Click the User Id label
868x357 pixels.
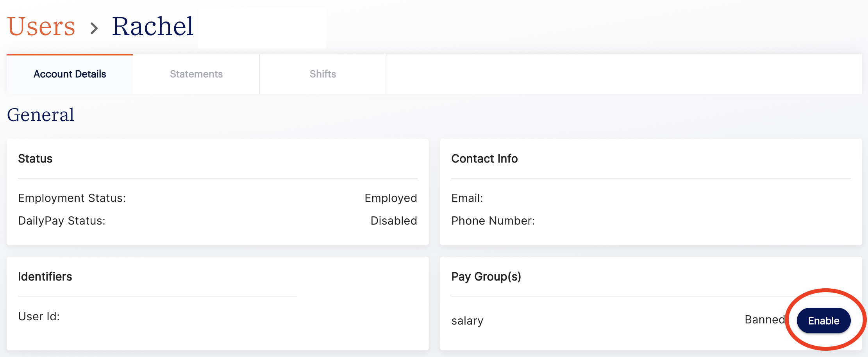39,316
